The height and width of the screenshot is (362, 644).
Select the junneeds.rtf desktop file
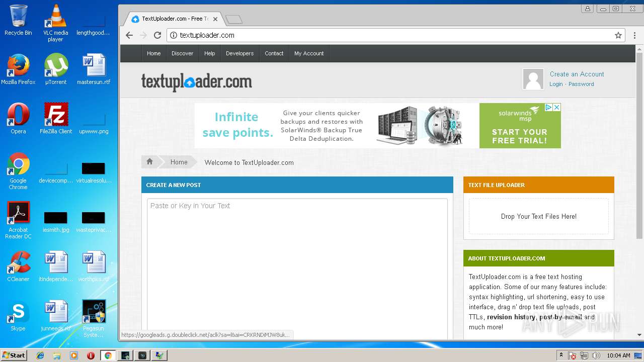pos(56,315)
